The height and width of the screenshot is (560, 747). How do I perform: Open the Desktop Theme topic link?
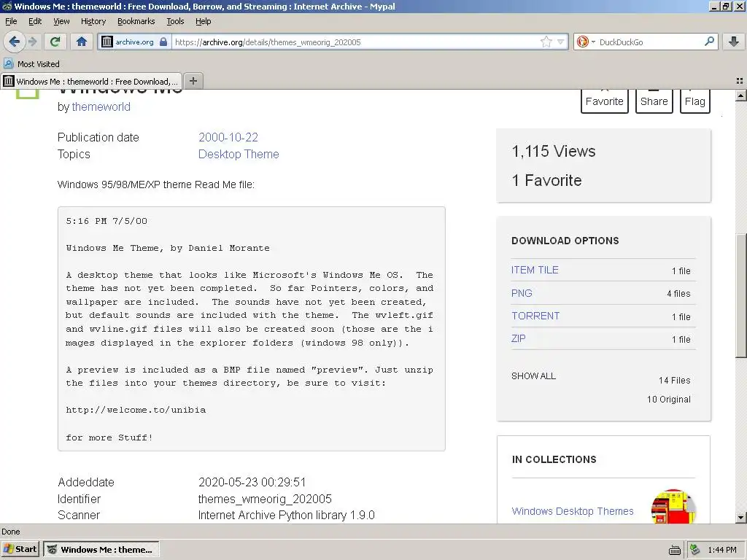pyautogui.click(x=239, y=154)
